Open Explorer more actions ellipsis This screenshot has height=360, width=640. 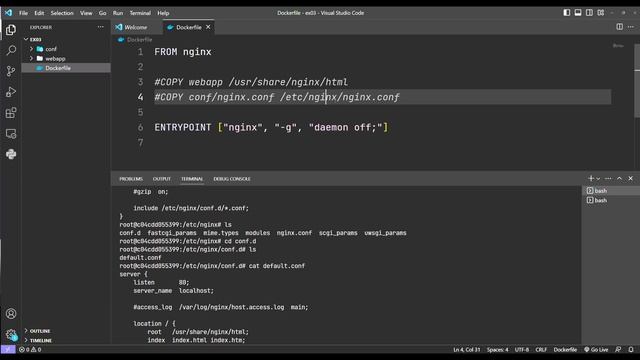coord(100,27)
